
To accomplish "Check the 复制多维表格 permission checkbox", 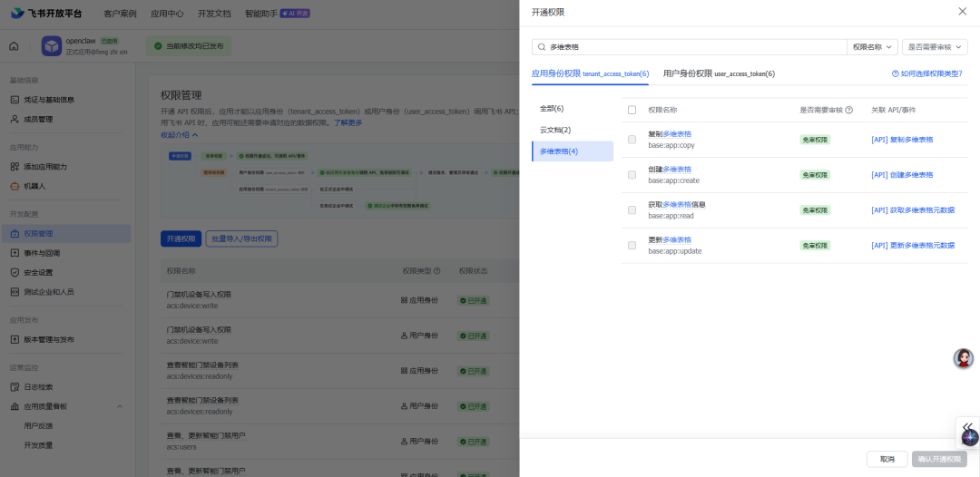I will (632, 140).
